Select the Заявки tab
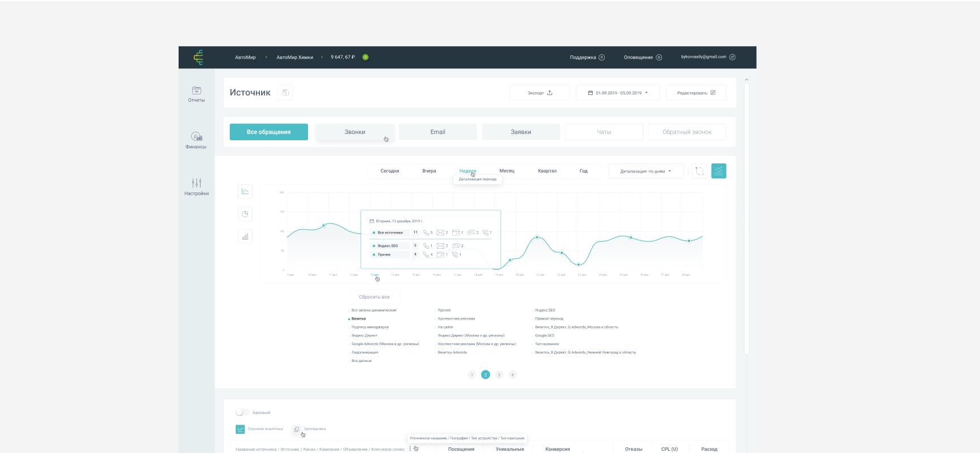 pyautogui.click(x=521, y=132)
